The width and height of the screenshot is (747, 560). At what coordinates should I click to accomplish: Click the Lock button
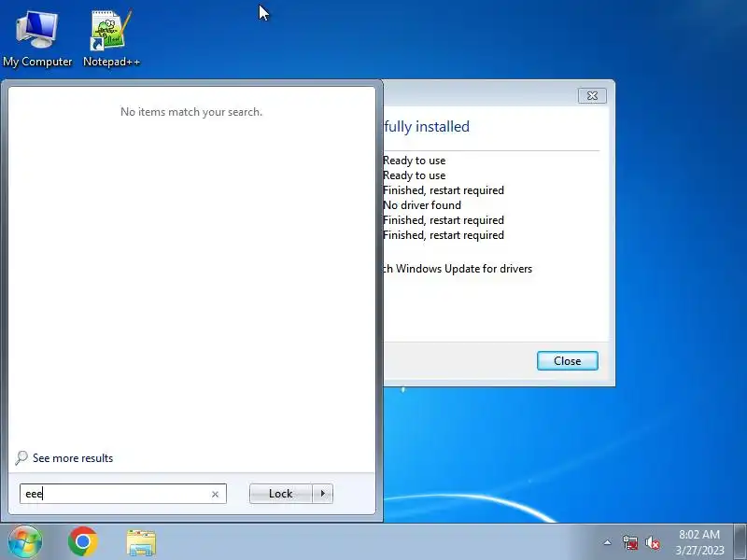281,494
